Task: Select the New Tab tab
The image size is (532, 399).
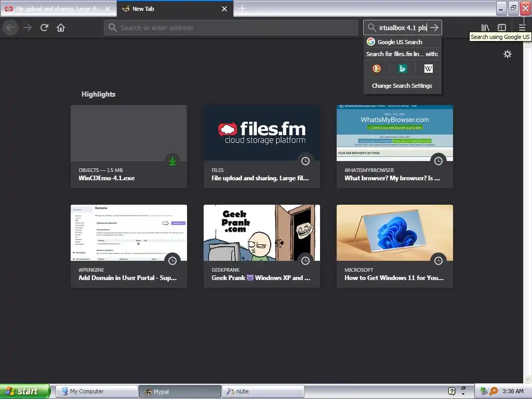Action: [x=175, y=9]
